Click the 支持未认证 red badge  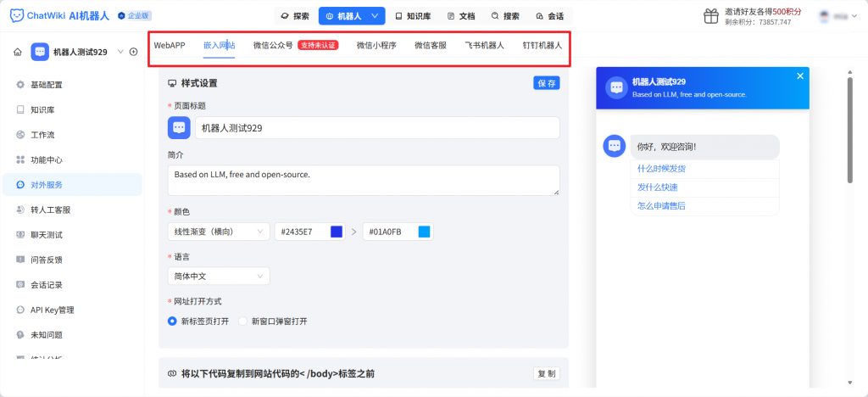point(318,46)
